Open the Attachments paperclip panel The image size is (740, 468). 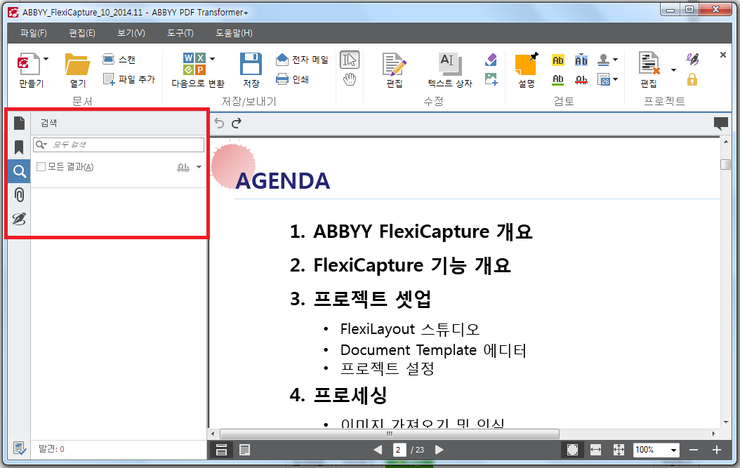point(19,195)
